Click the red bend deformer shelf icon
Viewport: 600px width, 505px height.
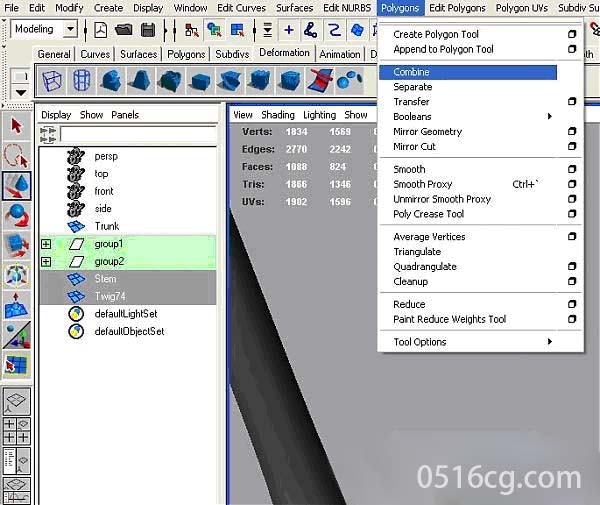(320, 81)
